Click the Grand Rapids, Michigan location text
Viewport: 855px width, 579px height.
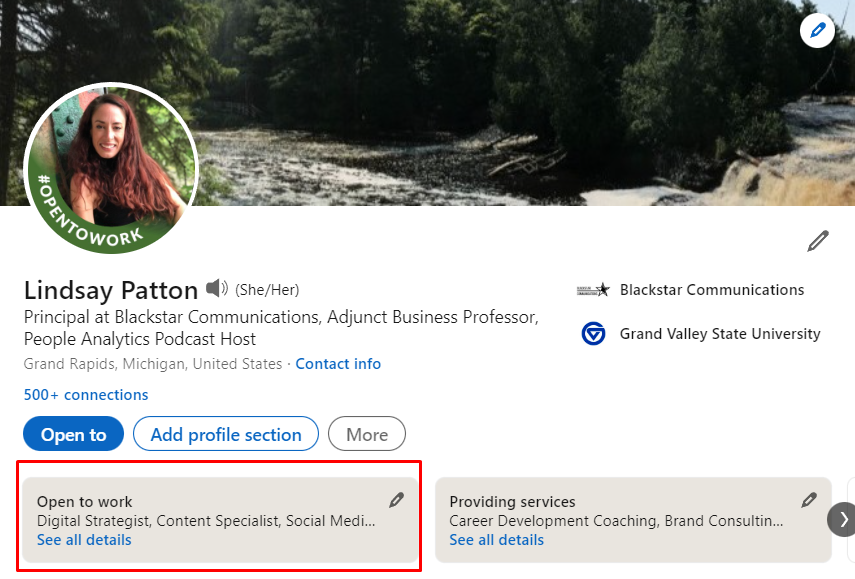pyautogui.click(x=150, y=363)
